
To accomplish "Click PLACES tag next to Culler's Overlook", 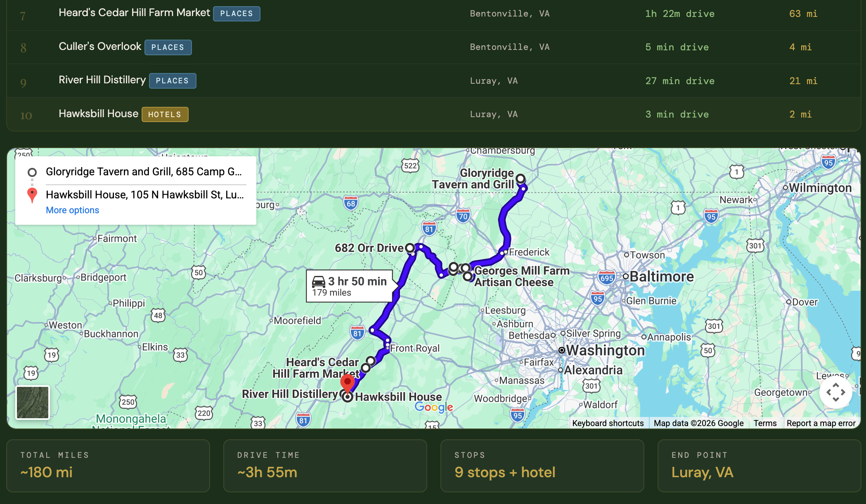I will (x=168, y=47).
